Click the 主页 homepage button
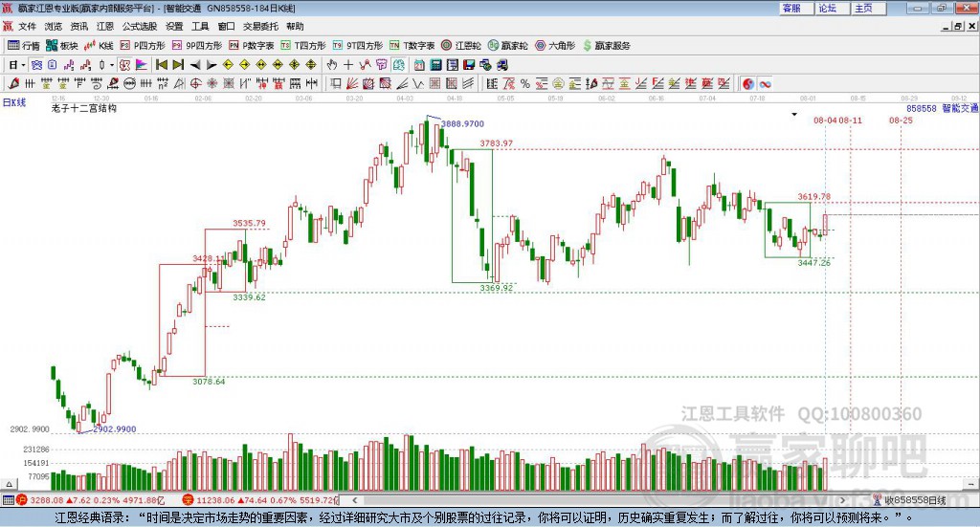This screenshot has height=527, width=980. (867, 8)
